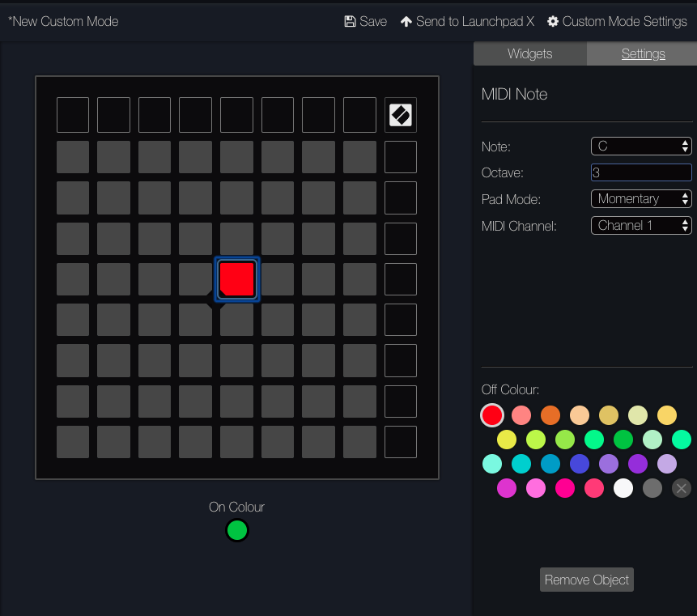Select the magenta swatch starting fourth row
Screen dimensions: 697x616
click(x=506, y=488)
